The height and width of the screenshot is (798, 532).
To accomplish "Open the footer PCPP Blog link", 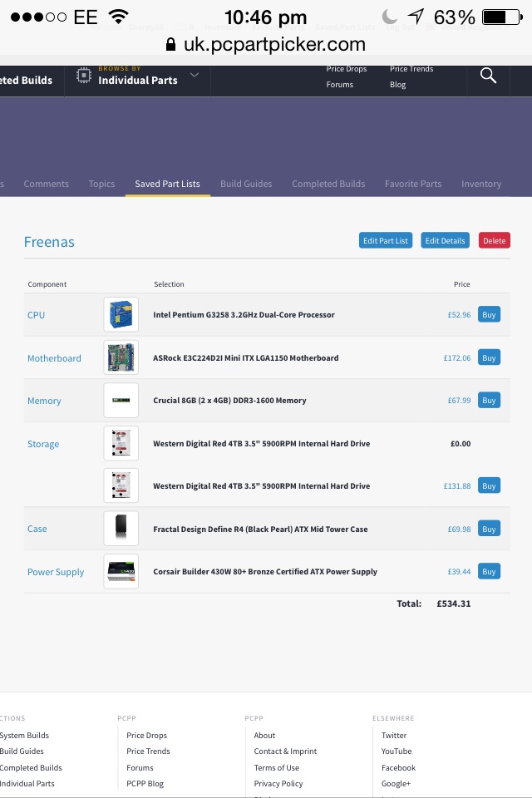I will [145, 784].
